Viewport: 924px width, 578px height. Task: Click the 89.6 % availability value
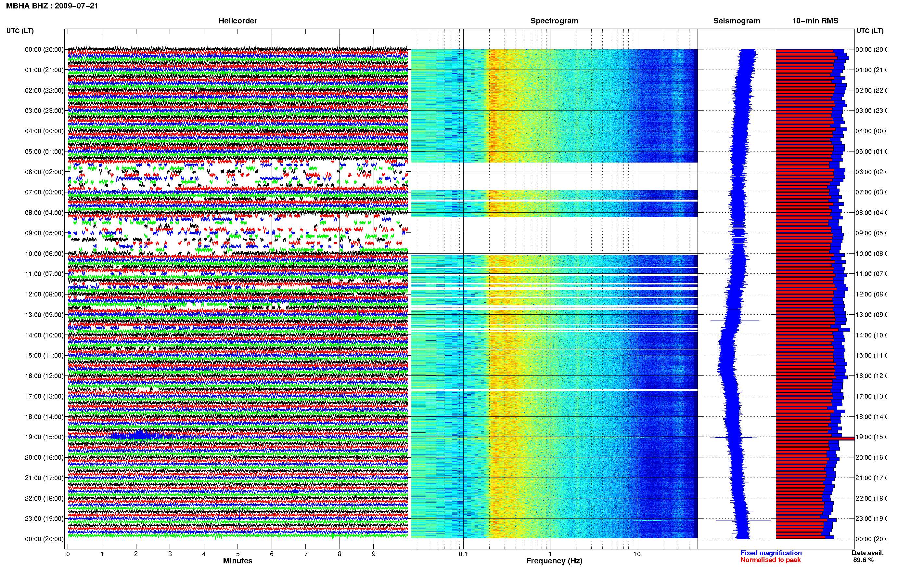[863, 560]
